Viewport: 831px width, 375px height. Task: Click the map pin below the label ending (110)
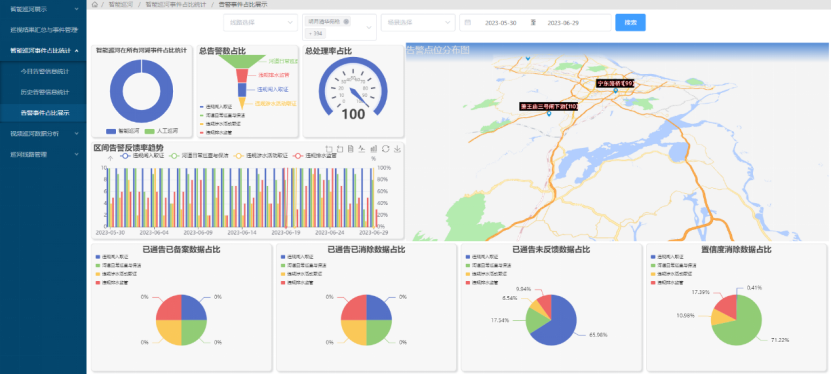tap(549, 113)
